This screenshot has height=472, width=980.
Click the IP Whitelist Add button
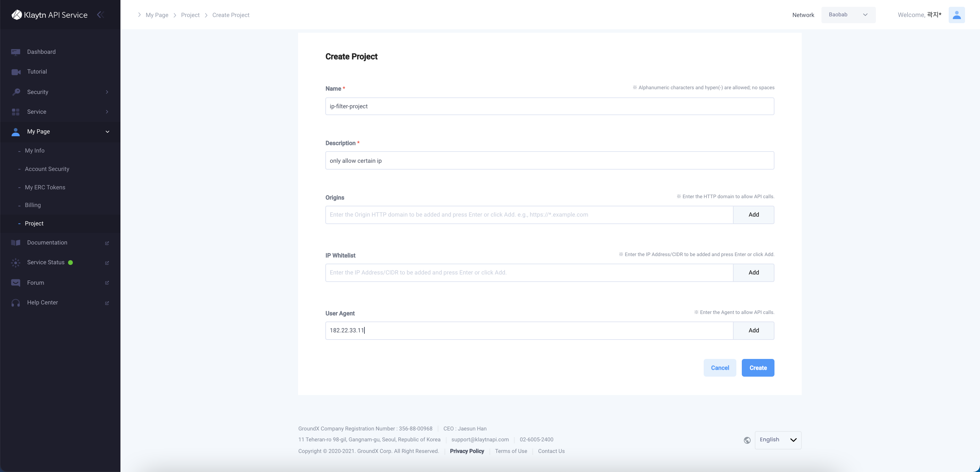(754, 272)
